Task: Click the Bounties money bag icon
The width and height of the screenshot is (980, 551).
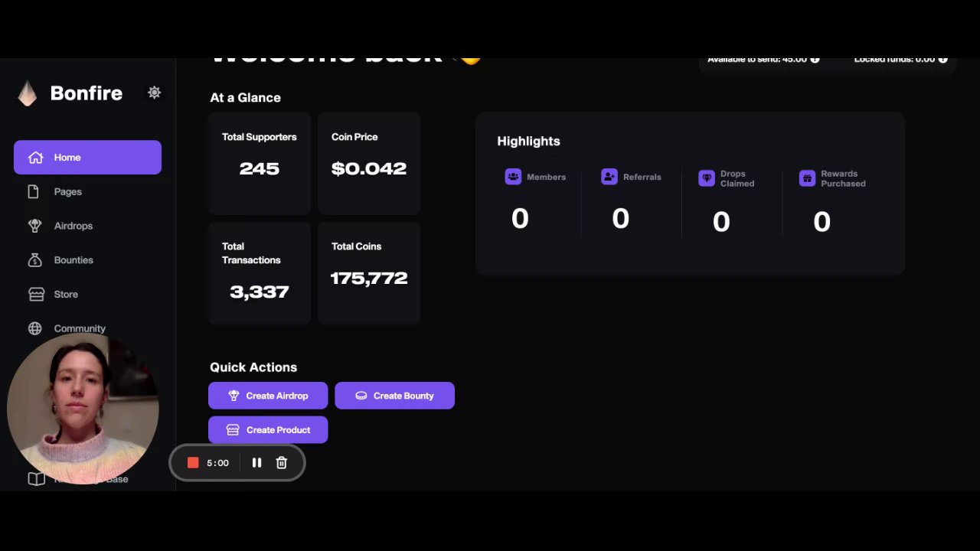Action: (x=34, y=260)
